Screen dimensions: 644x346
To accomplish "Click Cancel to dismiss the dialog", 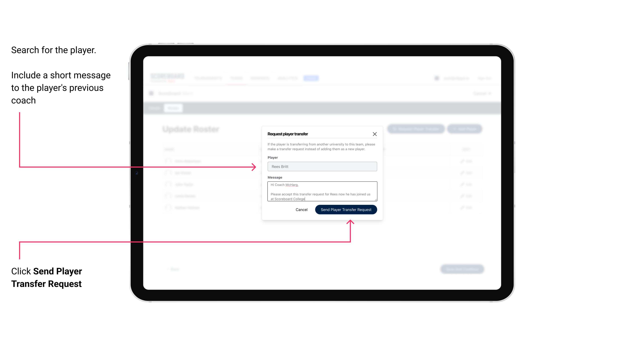I will click(x=302, y=209).
